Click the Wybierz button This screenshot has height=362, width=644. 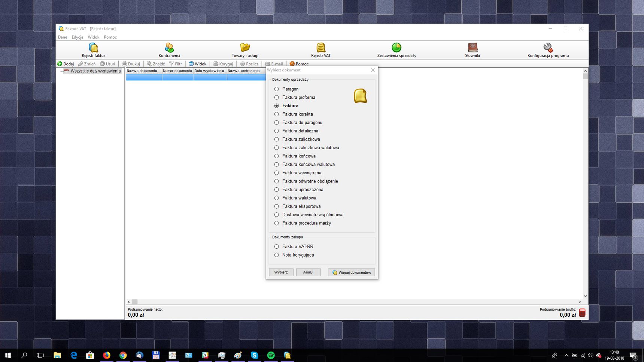coord(281,272)
